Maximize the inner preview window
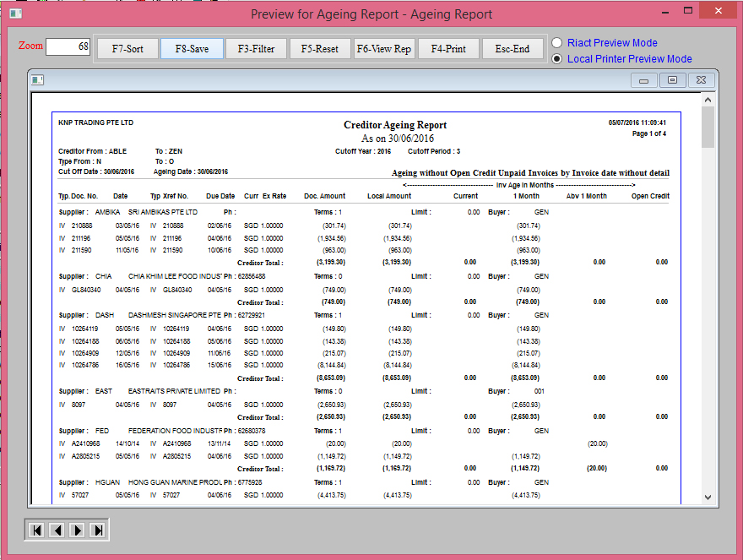 (x=672, y=80)
